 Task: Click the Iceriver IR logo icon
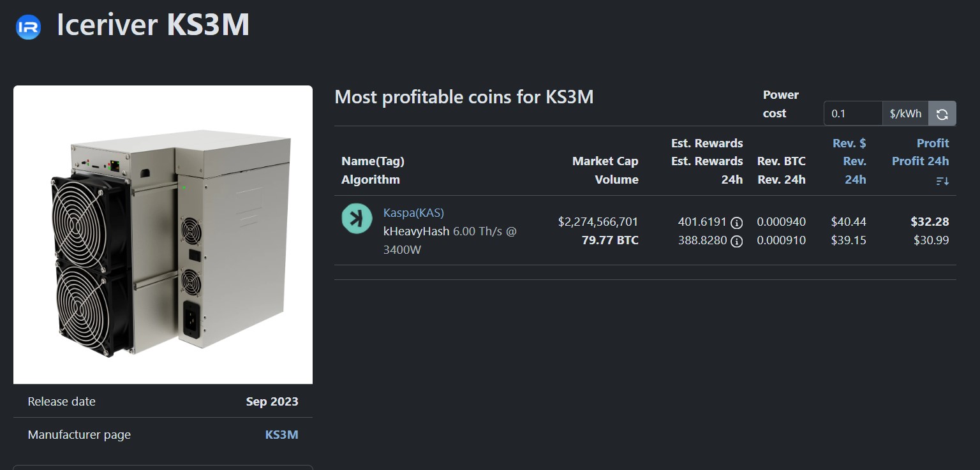click(x=28, y=27)
